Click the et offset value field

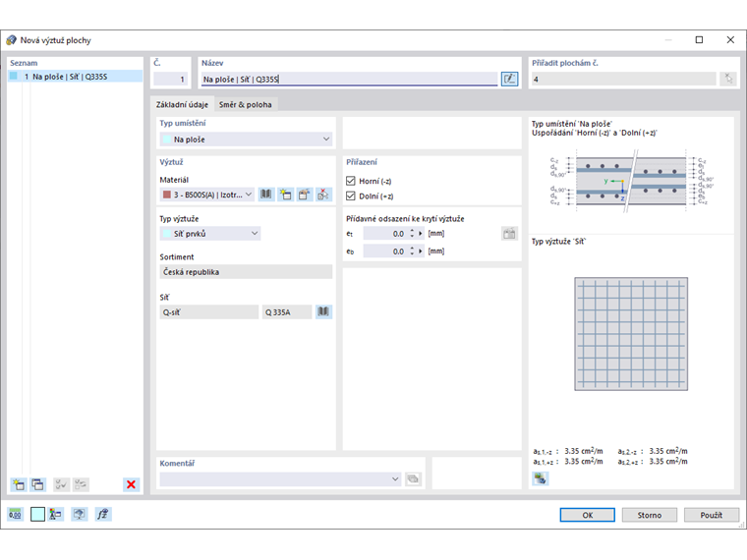tap(386, 234)
